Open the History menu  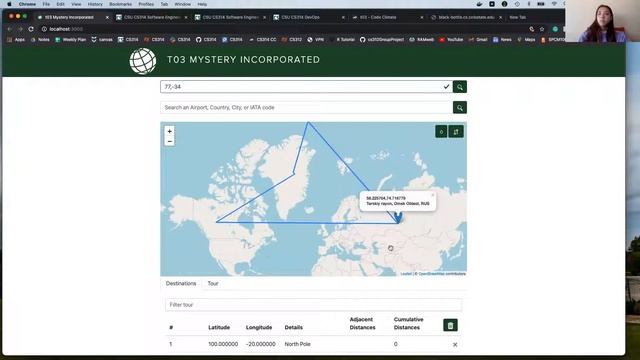[95, 4]
